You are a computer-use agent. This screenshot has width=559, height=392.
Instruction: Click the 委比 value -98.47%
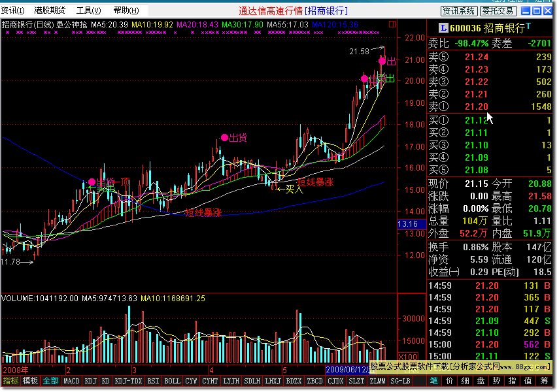click(471, 44)
